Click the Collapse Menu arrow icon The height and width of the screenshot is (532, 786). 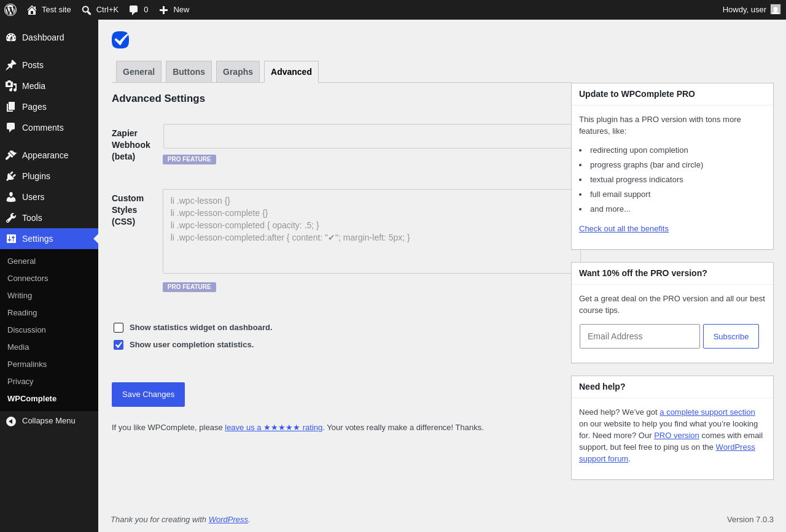(11, 421)
